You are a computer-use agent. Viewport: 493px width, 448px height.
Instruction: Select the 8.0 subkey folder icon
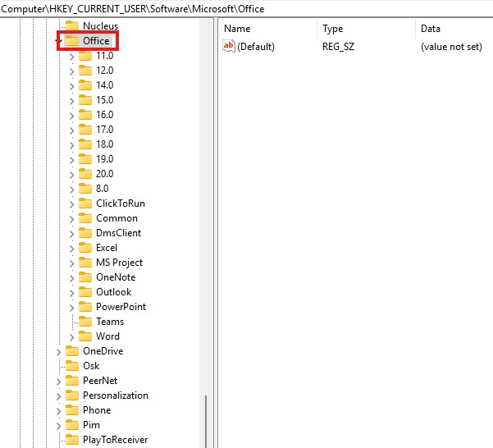pyautogui.click(x=84, y=189)
